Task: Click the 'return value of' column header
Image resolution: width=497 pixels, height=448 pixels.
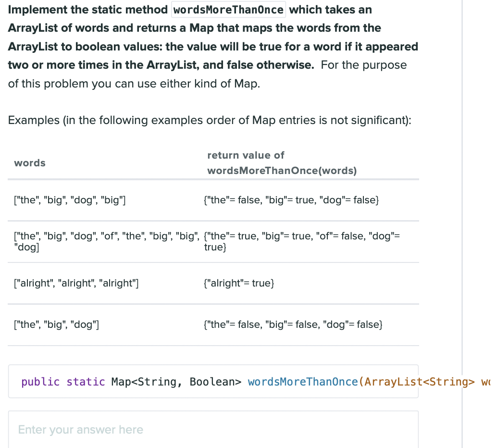Action: (x=246, y=155)
